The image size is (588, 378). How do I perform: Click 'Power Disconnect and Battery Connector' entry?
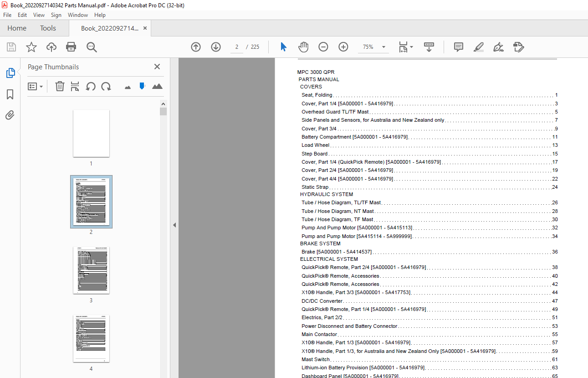click(349, 326)
